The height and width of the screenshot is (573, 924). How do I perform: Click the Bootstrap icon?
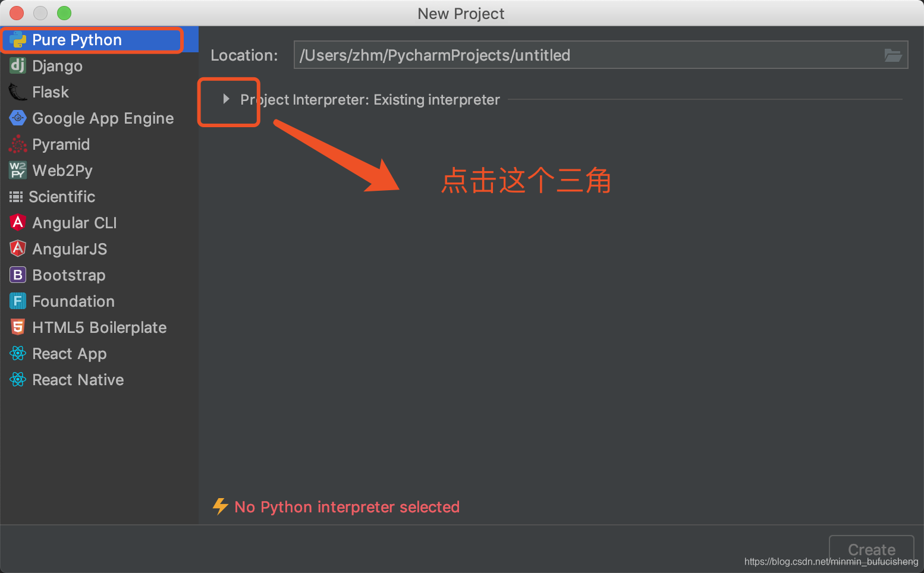tap(18, 275)
